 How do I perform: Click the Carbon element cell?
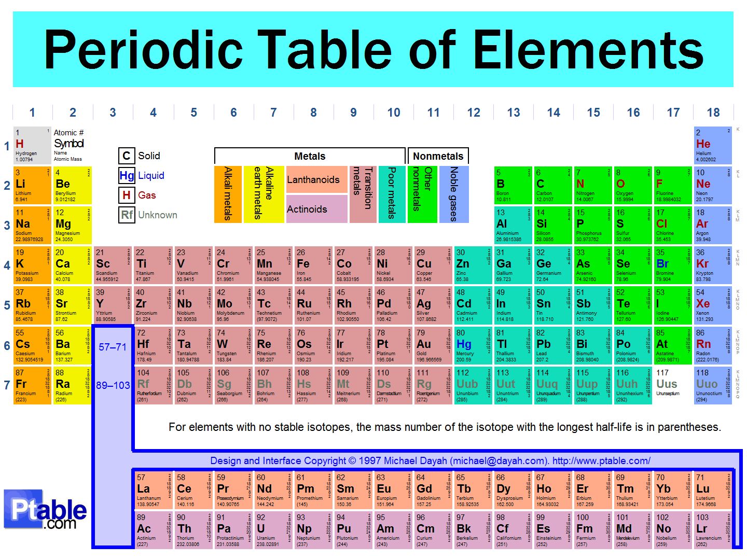[x=552, y=186]
